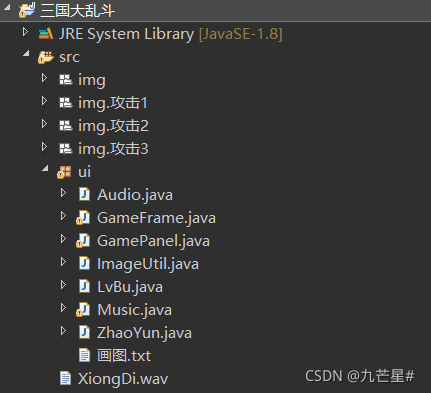The image size is (431, 393).
Task: Expand the ImageUtil.java node arrow
Action: tap(63, 262)
